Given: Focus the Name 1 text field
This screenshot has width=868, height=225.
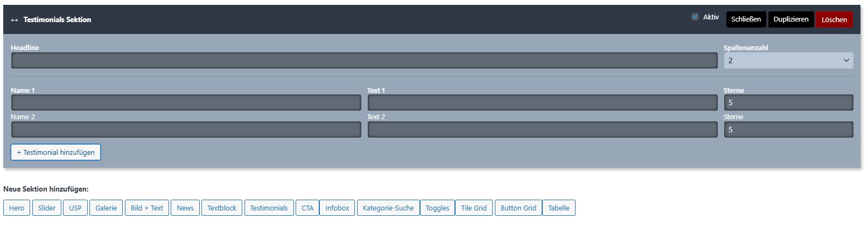Looking at the screenshot, I should pyautogui.click(x=186, y=103).
